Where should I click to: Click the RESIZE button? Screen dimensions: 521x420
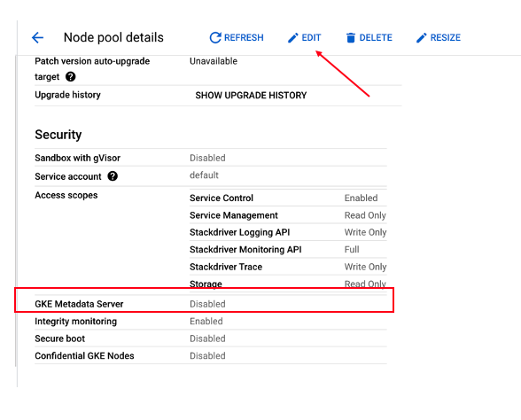tap(439, 37)
